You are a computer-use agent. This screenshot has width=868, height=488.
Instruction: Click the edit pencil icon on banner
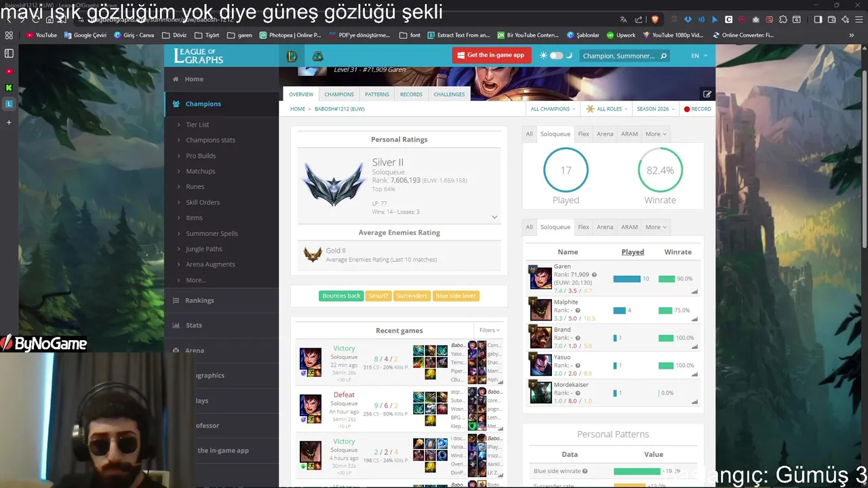pyautogui.click(x=707, y=94)
